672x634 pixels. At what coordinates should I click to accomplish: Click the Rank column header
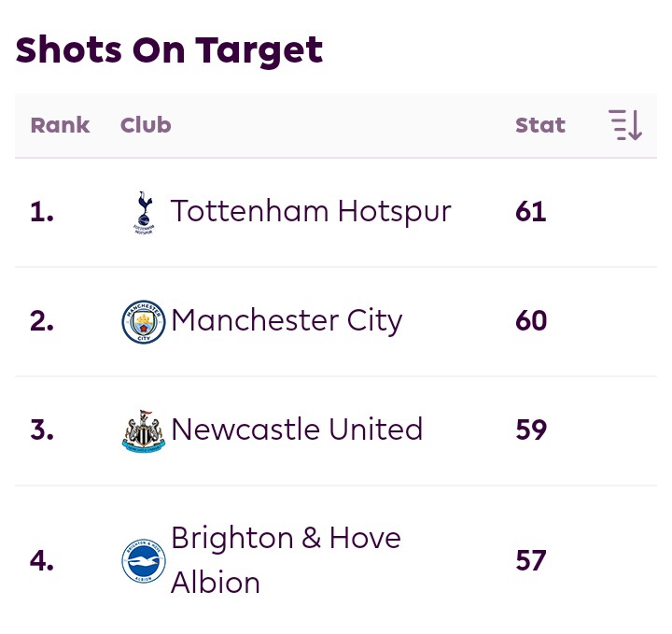60,125
